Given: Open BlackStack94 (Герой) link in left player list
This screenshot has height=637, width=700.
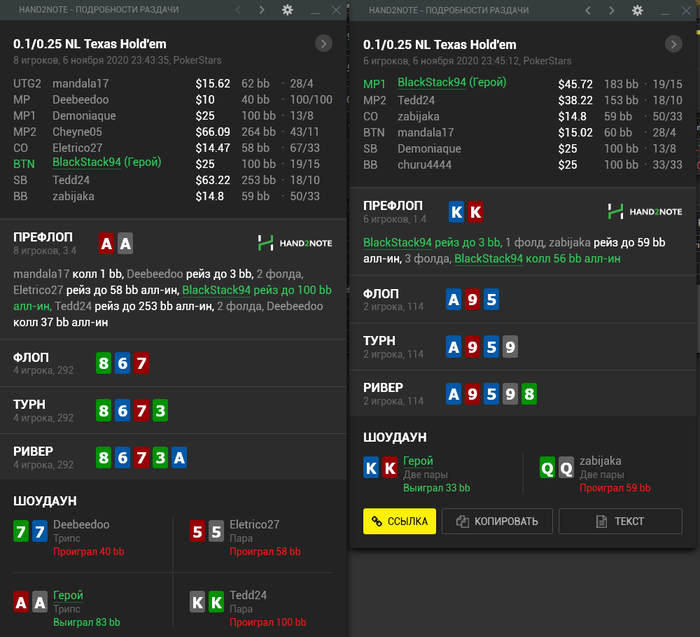Looking at the screenshot, I should [x=107, y=162].
